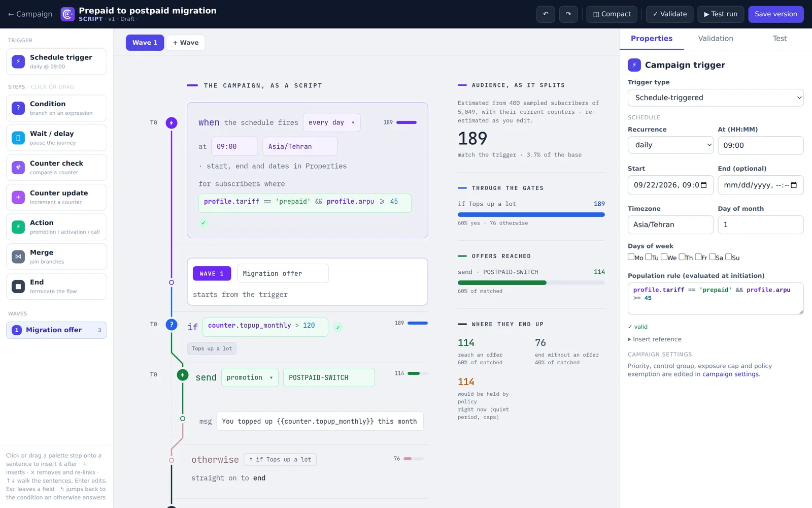Click the app logo next to title

[67, 14]
